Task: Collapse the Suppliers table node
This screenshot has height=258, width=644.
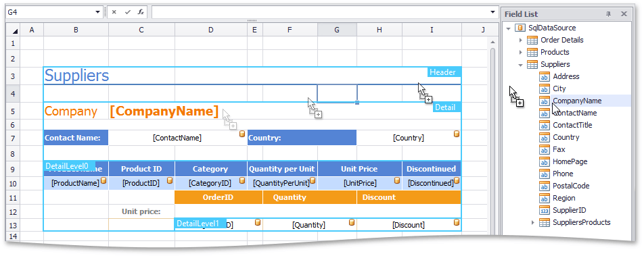Action: coord(520,65)
